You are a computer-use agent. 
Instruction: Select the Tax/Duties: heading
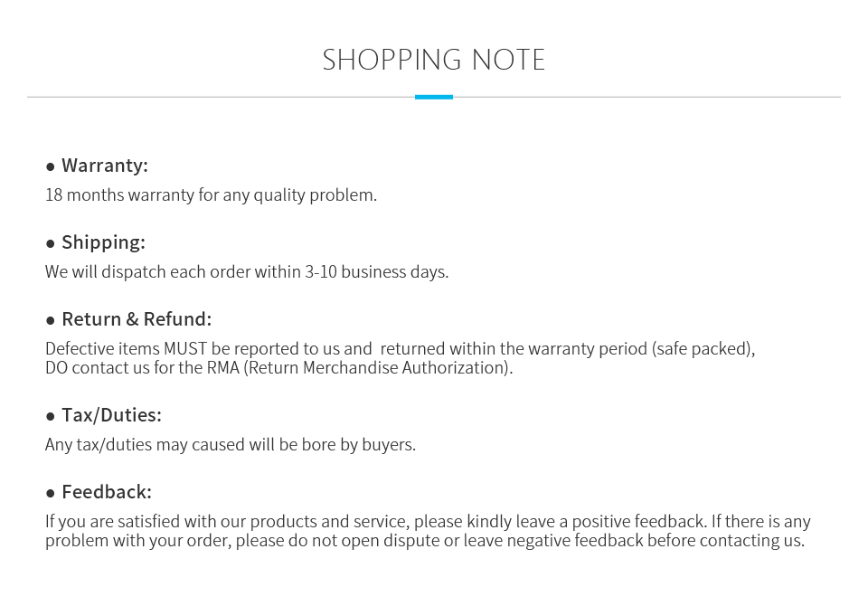[x=111, y=415]
